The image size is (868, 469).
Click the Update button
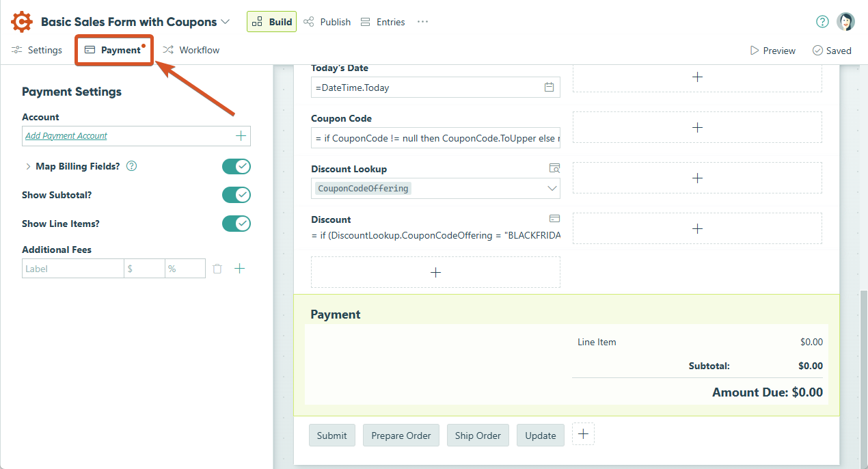click(x=541, y=435)
